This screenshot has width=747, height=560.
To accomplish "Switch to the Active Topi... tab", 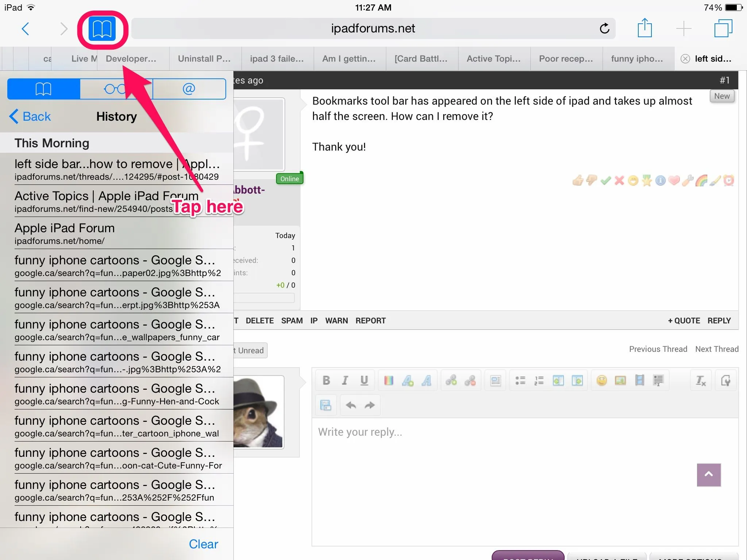I will [493, 59].
